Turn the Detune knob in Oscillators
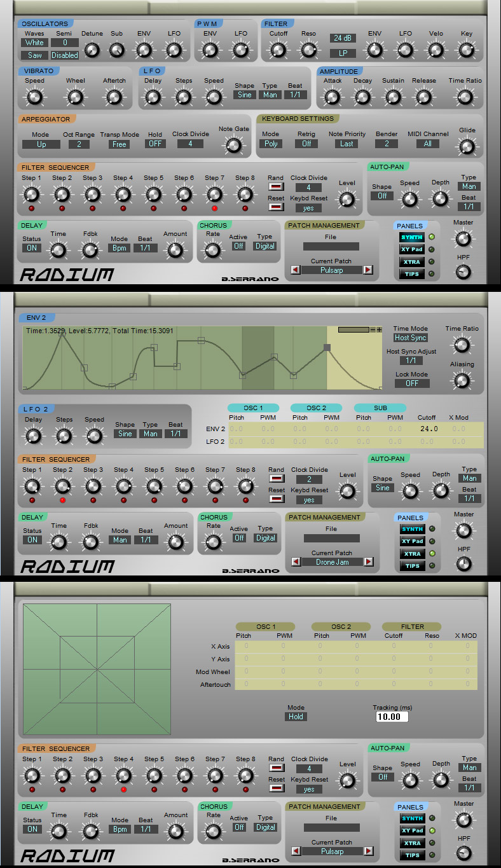Screen dimensions: 501x868 click(x=92, y=50)
